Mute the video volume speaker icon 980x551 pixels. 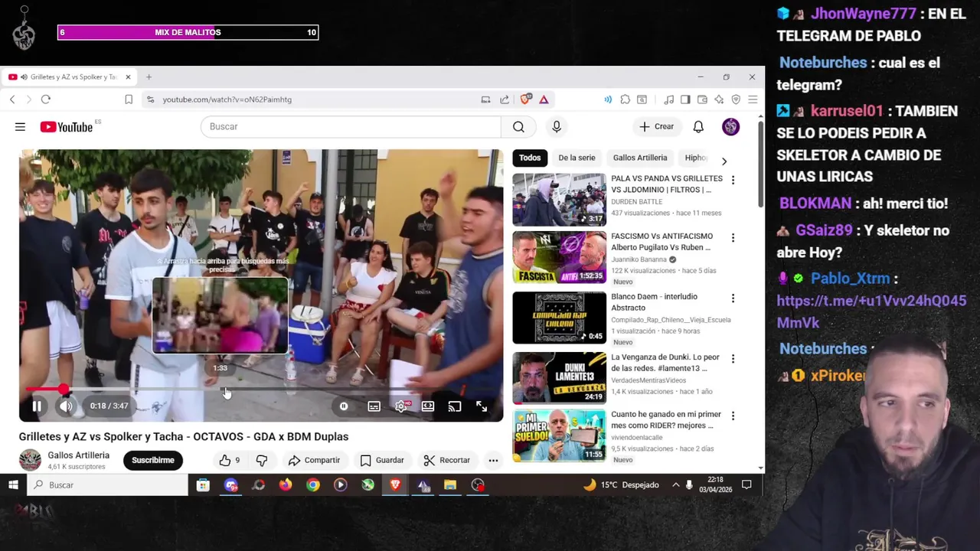(66, 406)
